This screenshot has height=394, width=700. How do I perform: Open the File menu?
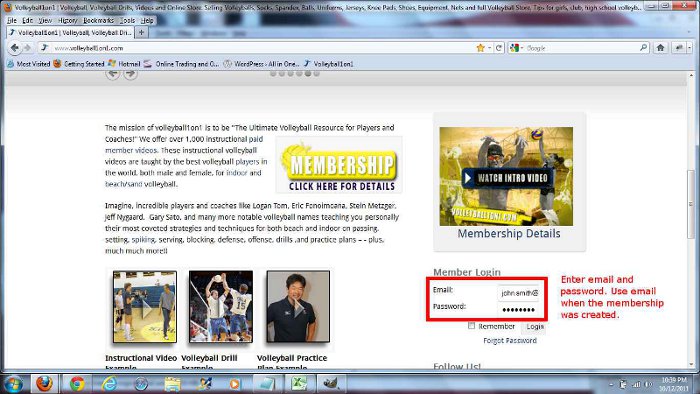tap(12, 21)
